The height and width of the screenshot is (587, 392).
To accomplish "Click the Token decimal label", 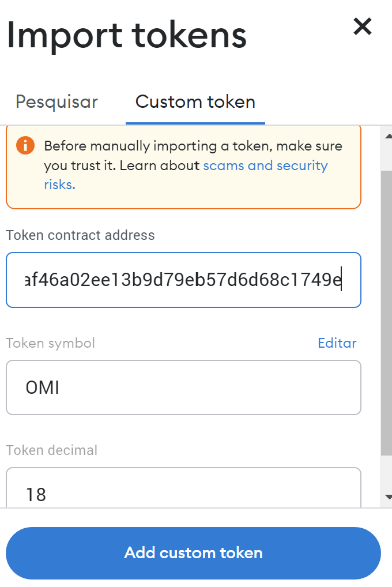I will (52, 450).
